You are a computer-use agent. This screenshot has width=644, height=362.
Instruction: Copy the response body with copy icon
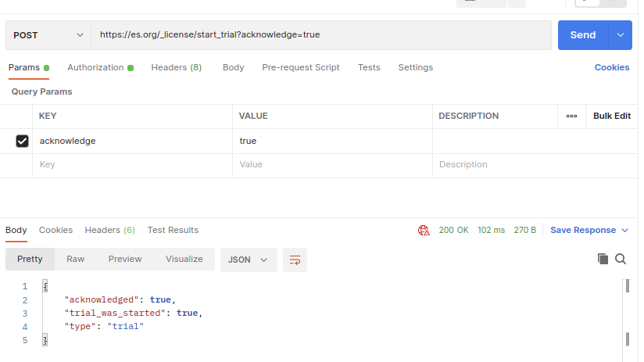tap(603, 259)
